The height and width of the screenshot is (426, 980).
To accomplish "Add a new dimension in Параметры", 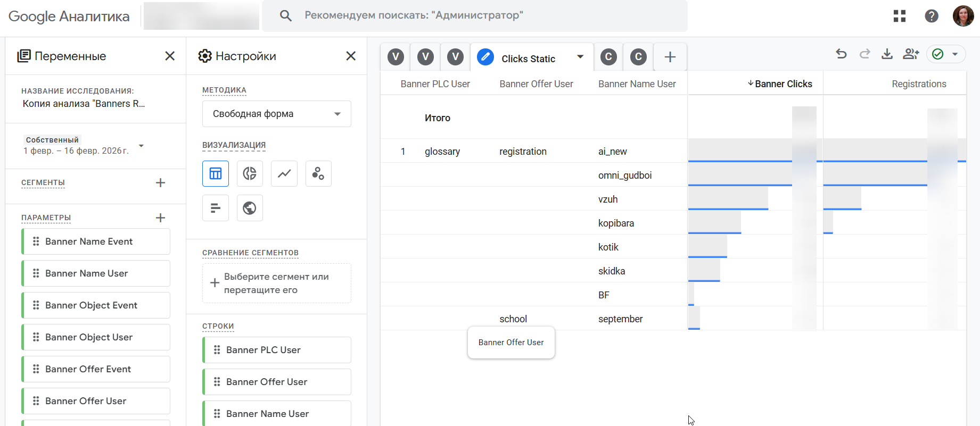I will 160,218.
